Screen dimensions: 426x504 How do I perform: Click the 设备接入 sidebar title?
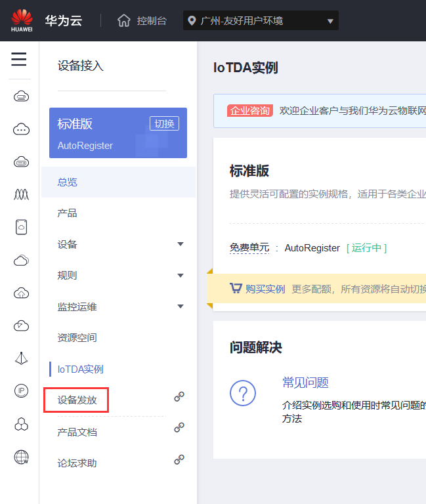(80, 66)
